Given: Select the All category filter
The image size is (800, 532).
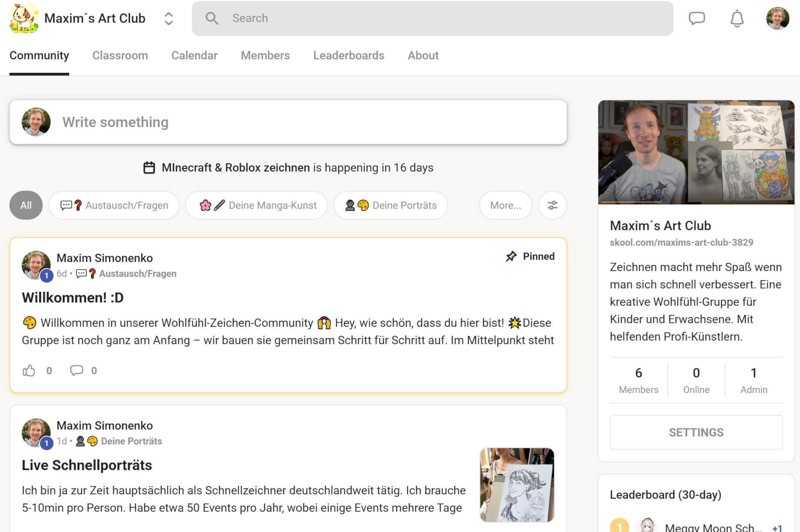Looking at the screenshot, I should [26, 205].
